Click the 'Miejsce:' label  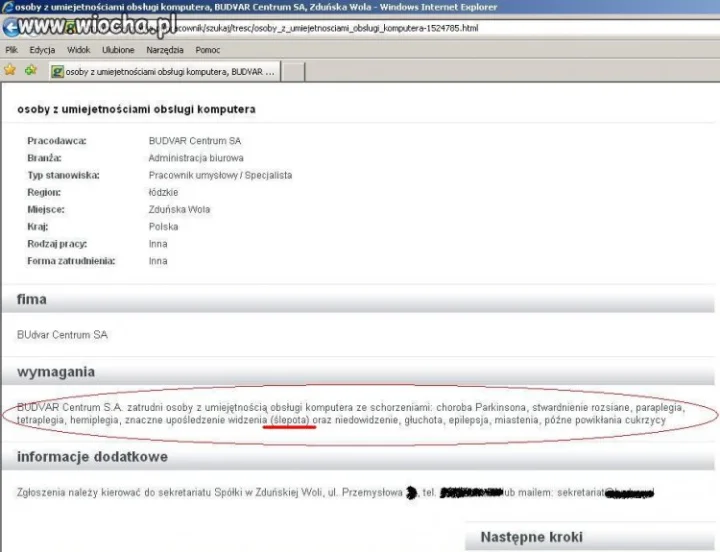[x=46, y=209]
